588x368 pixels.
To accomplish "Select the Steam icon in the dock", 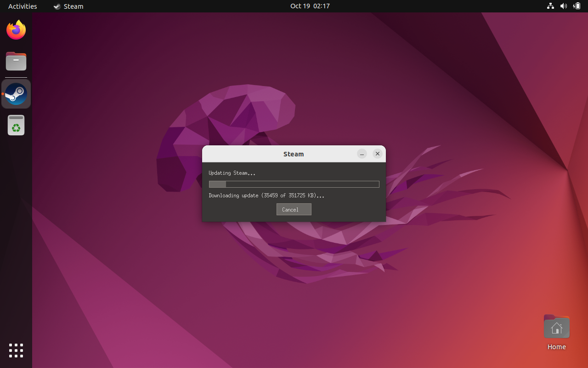I will (x=16, y=94).
